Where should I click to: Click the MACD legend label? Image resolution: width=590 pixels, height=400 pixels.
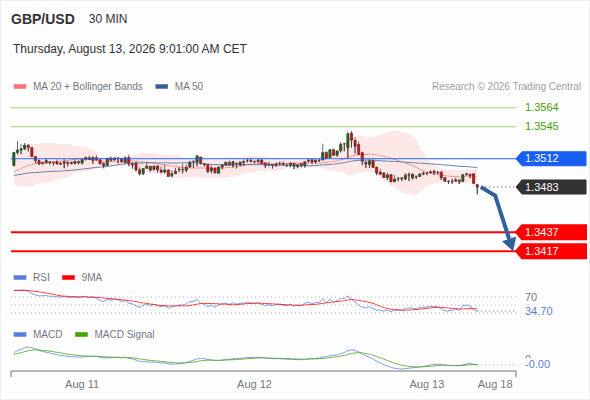coord(48,335)
